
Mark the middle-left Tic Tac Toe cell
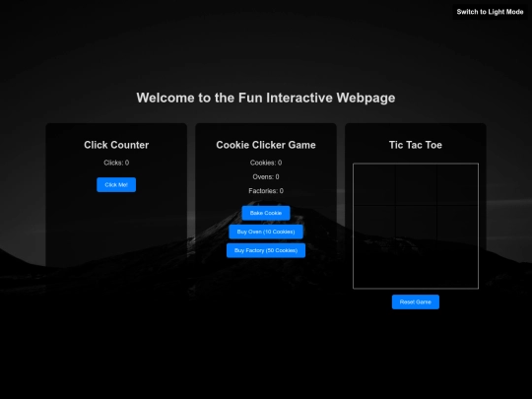[374, 226]
